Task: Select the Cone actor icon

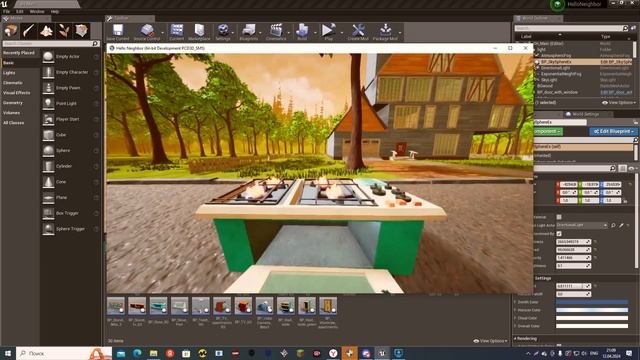Action: pyautogui.click(x=48, y=182)
